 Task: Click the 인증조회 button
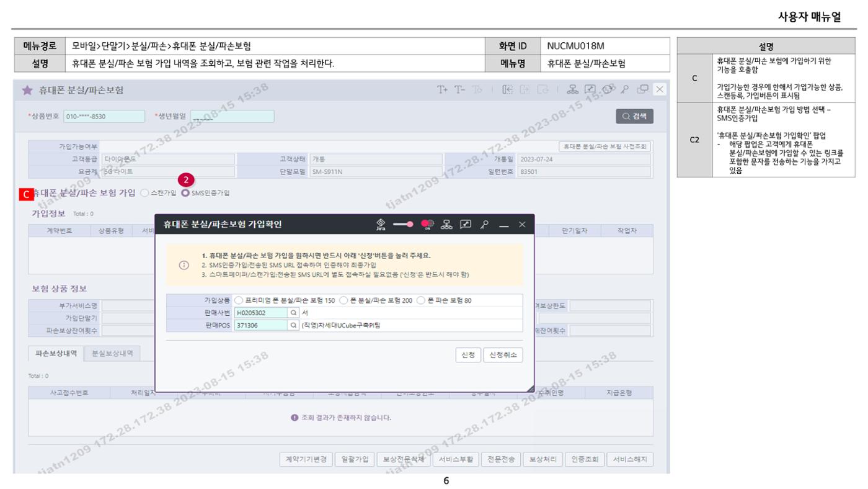(x=585, y=460)
